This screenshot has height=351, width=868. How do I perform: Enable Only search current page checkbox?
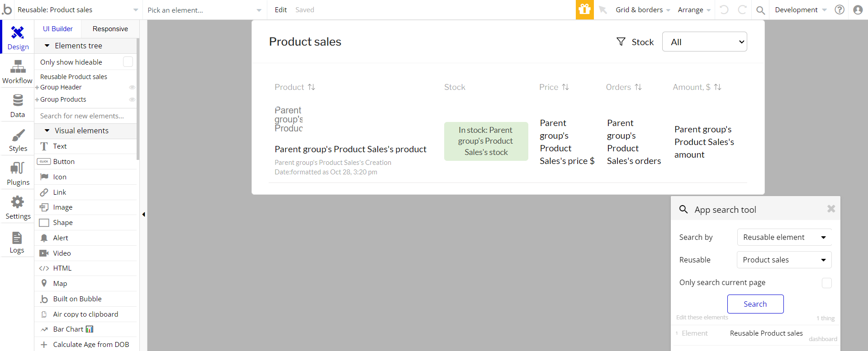click(x=827, y=283)
